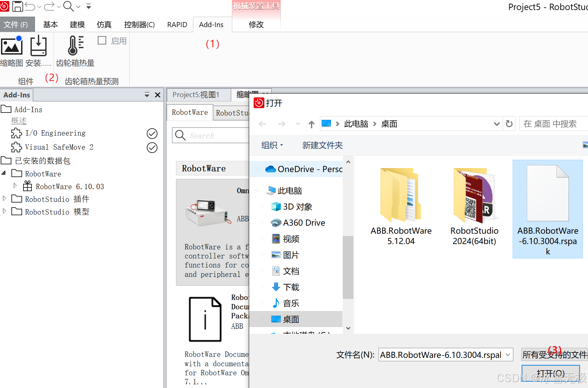Click the Save icon in quick access toolbar
The image size is (588, 388).
(x=17, y=6)
